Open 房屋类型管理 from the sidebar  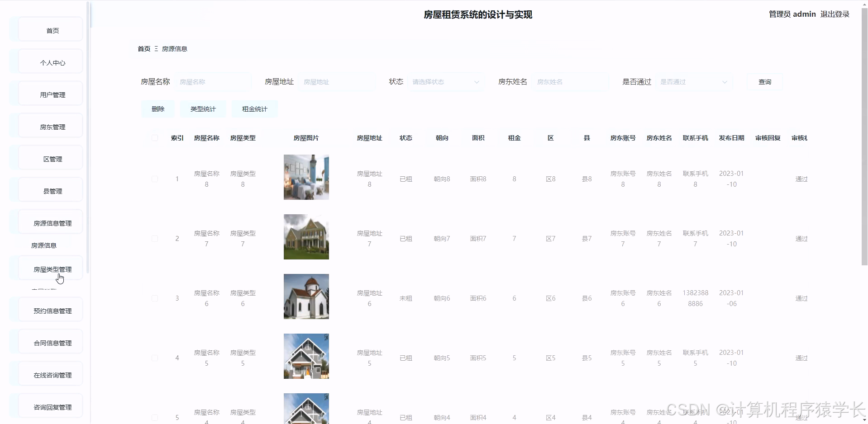tap(52, 269)
